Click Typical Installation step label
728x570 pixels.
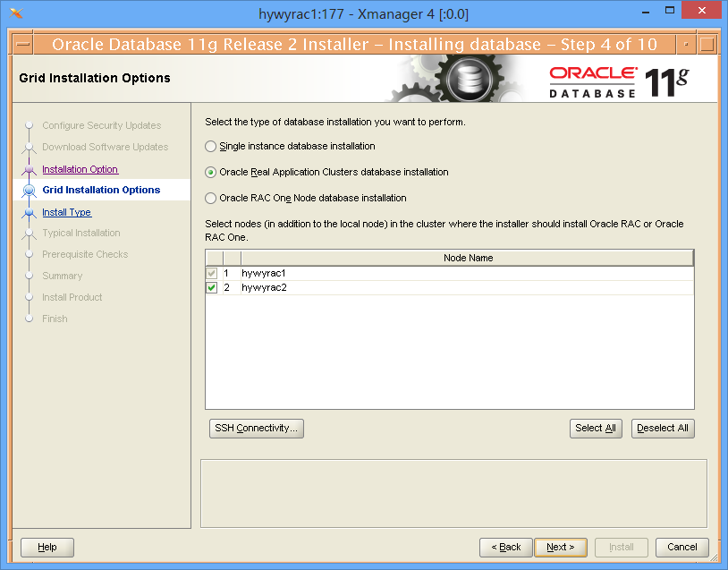point(81,233)
